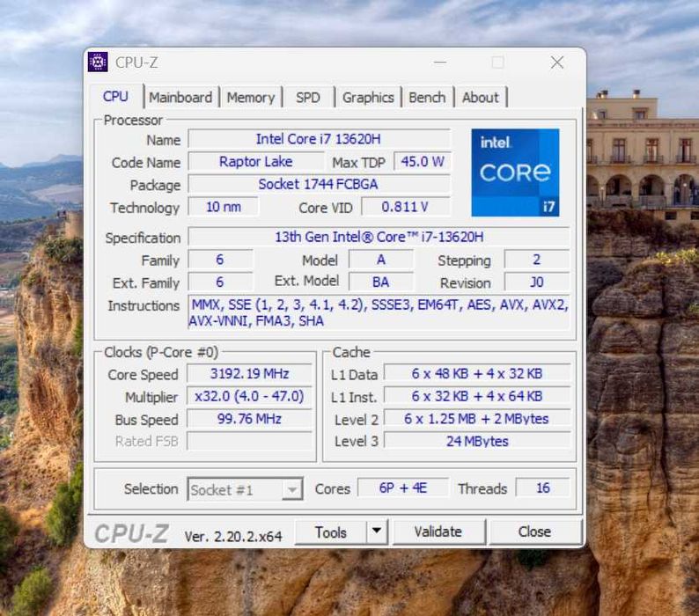Click the Specification field 13th Gen Intel Core

(x=379, y=237)
